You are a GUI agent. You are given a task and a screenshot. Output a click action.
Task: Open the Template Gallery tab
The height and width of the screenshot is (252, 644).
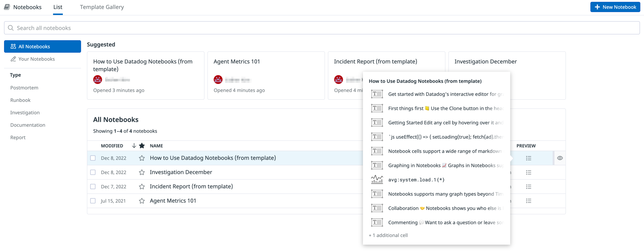[102, 7]
